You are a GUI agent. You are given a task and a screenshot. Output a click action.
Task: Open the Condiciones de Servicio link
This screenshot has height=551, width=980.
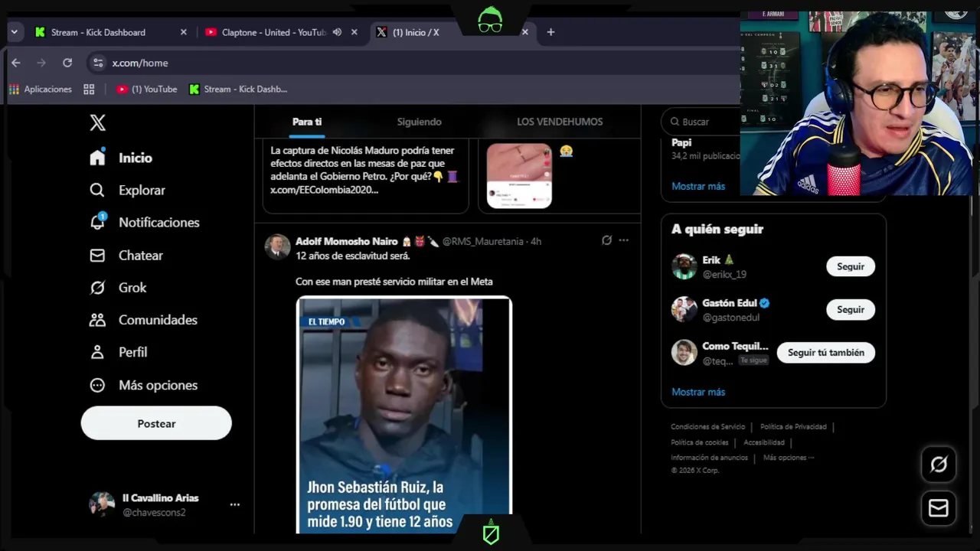[x=707, y=427]
